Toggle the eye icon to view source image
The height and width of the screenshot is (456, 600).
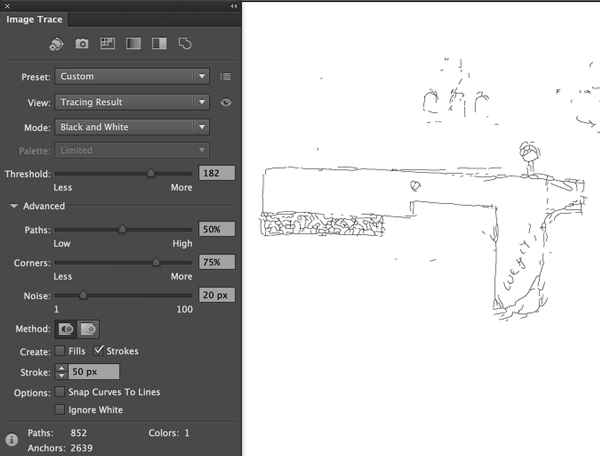[226, 102]
